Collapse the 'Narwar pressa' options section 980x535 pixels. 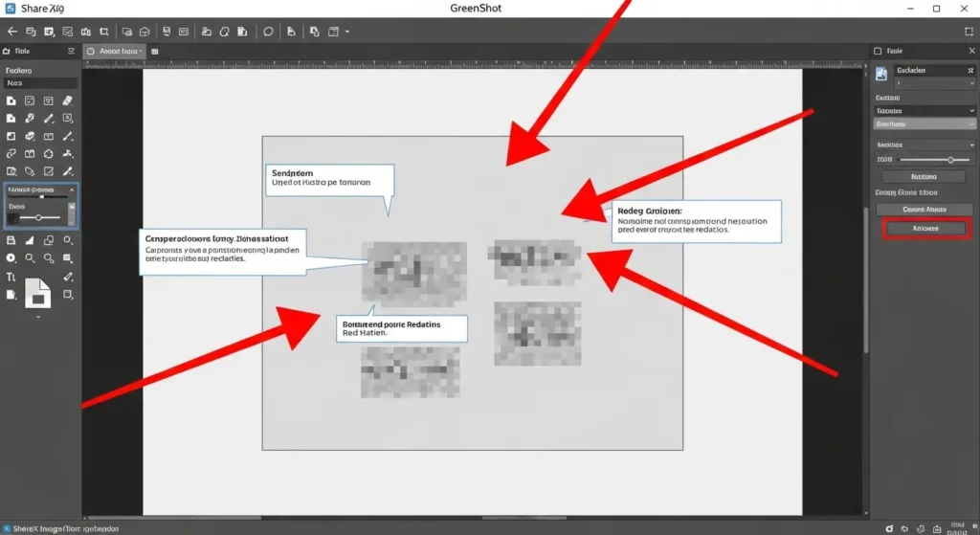(x=72, y=190)
